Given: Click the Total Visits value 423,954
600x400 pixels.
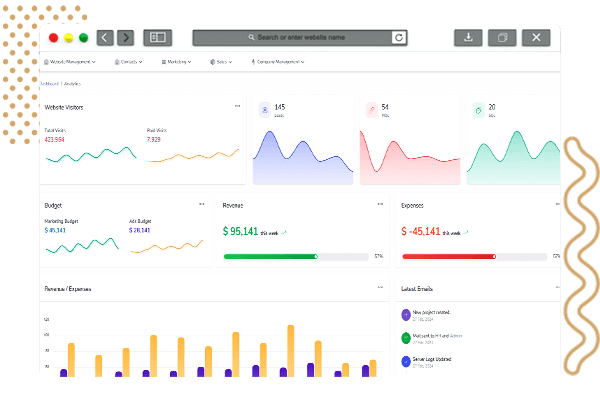Looking at the screenshot, I should pyautogui.click(x=54, y=139).
